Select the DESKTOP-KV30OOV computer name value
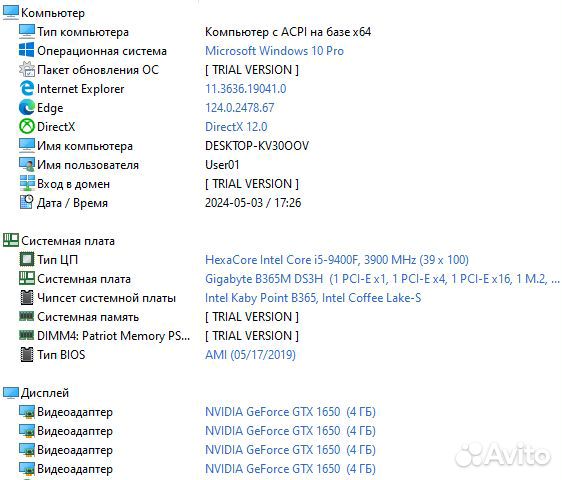The height and width of the screenshot is (480, 562). point(257,146)
